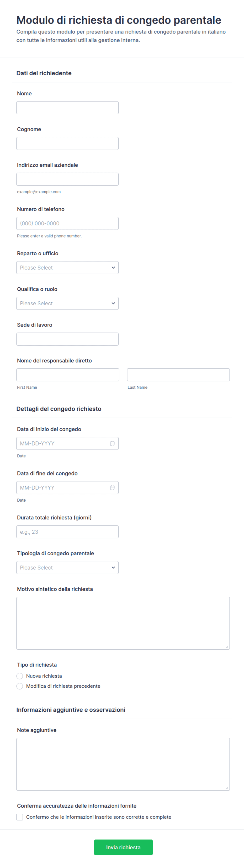Viewport: 244px width, 868px height.
Task: Check the Confermo che le informazioni checkbox
Action: (x=20, y=817)
